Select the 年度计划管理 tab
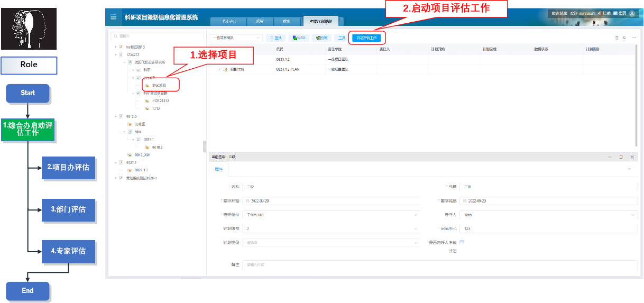 click(322, 22)
